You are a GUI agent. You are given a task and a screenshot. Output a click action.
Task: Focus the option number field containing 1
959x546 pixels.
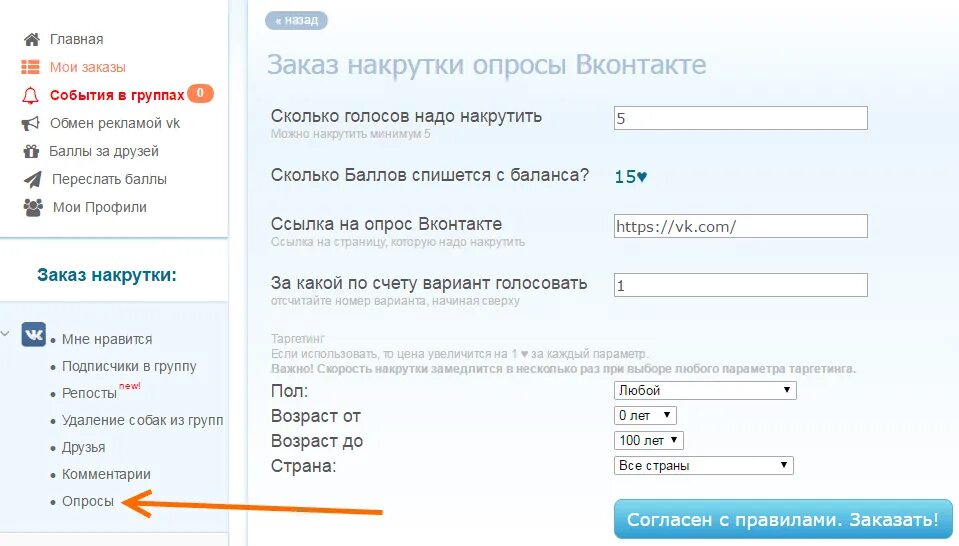coord(741,286)
